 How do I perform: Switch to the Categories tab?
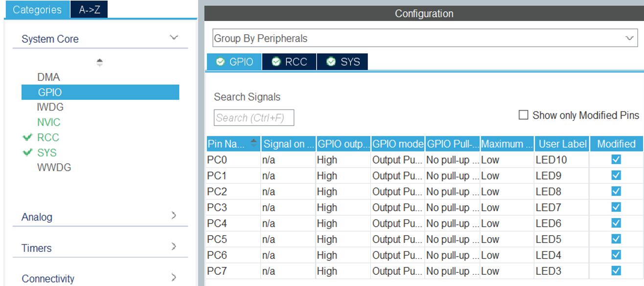click(x=37, y=10)
